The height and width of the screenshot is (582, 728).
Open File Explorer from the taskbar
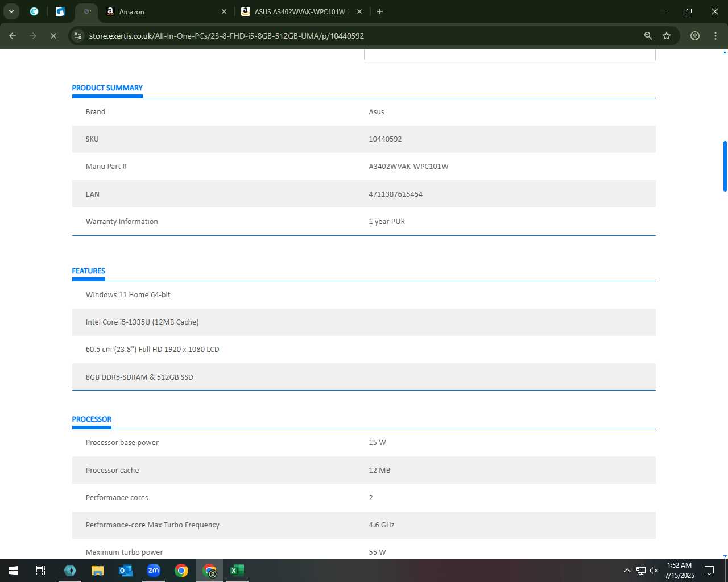point(98,571)
